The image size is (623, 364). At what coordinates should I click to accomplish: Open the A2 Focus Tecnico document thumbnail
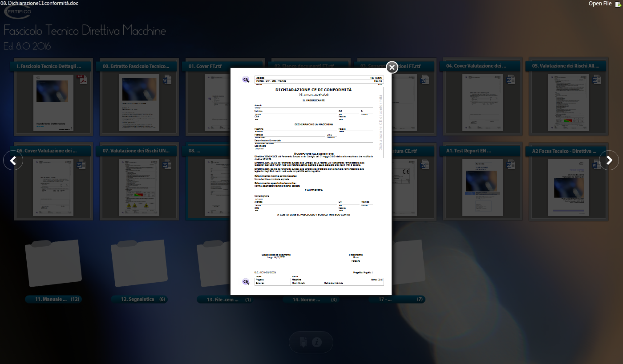click(x=567, y=187)
